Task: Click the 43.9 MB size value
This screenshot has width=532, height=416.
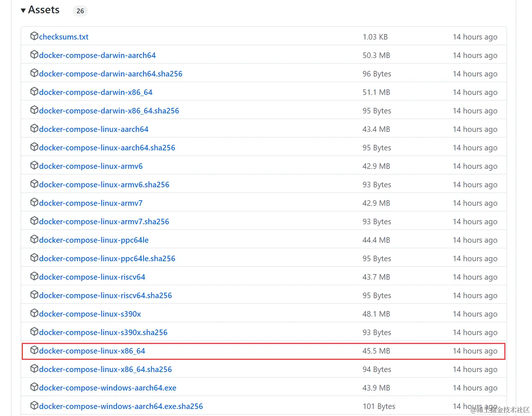Action: 376,388
